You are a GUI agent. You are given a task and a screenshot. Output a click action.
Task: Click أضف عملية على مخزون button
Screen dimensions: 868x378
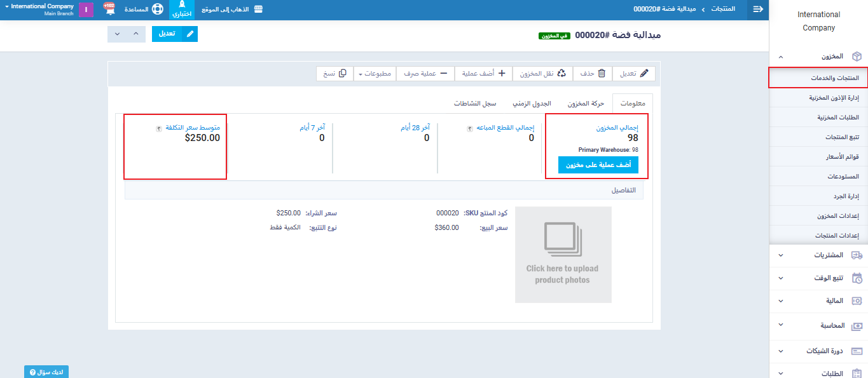[x=598, y=165]
